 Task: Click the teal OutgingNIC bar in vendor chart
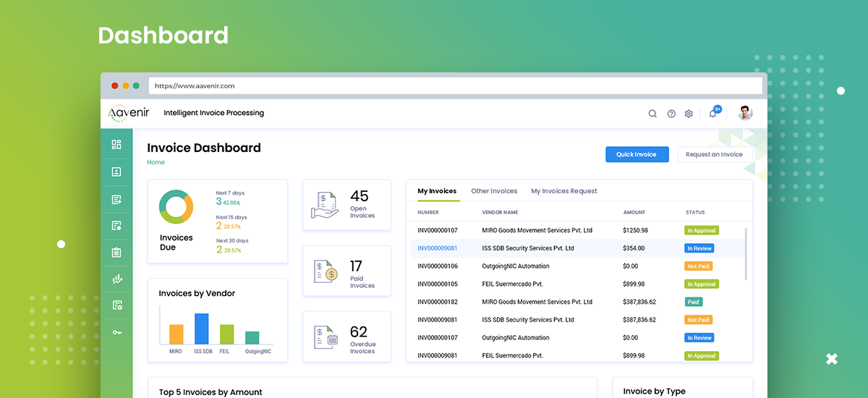pyautogui.click(x=252, y=338)
